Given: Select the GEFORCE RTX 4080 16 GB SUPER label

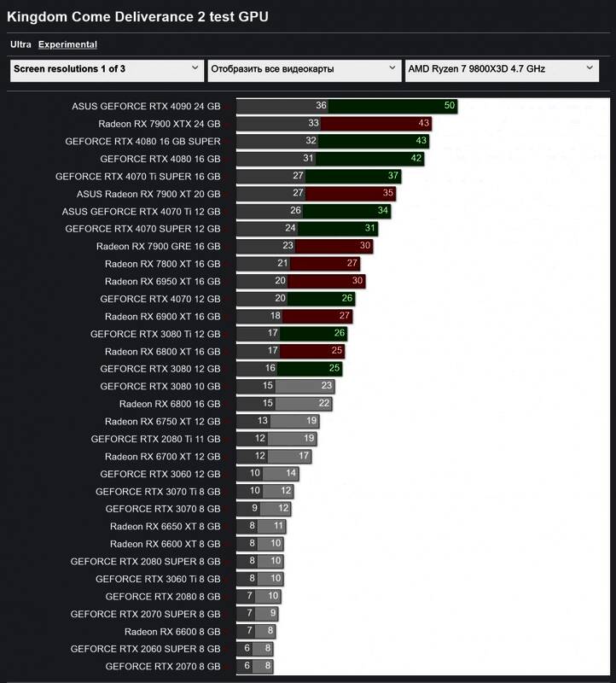Looking at the screenshot, I should click(x=142, y=141).
